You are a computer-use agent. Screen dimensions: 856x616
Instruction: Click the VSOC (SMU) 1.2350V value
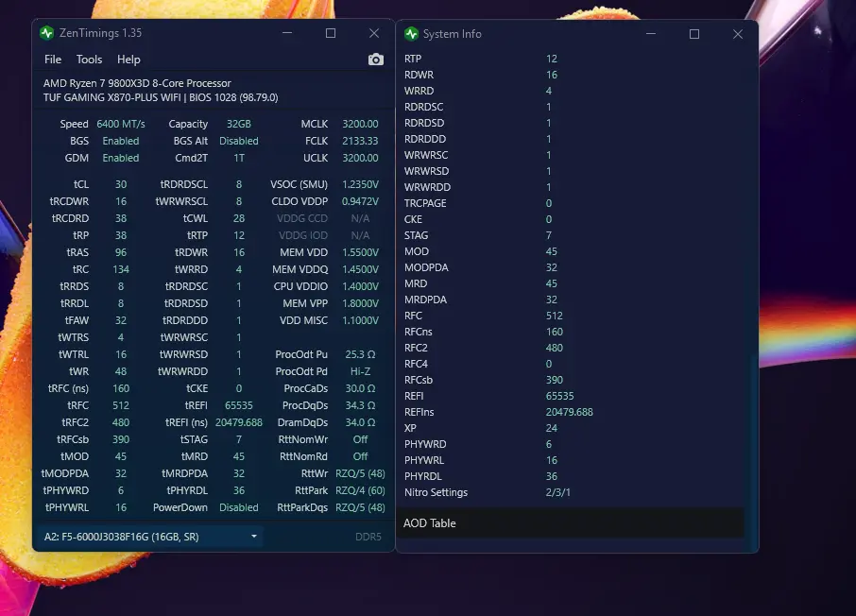click(x=360, y=184)
